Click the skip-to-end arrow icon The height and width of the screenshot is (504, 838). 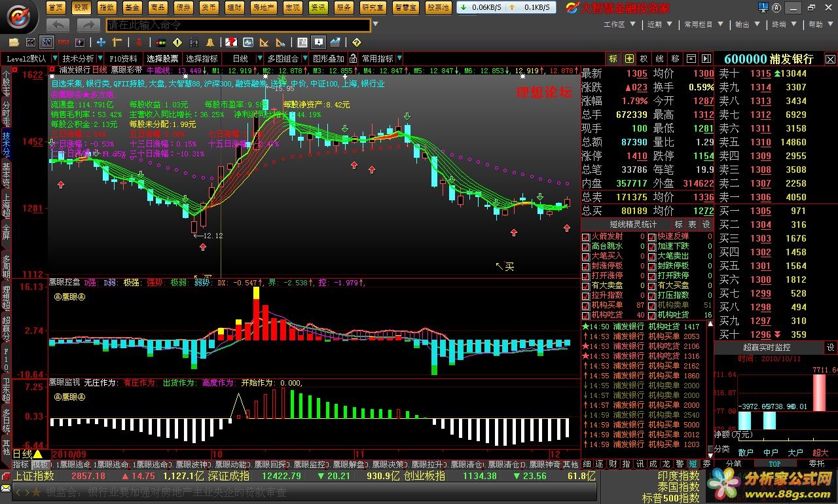coord(706,58)
